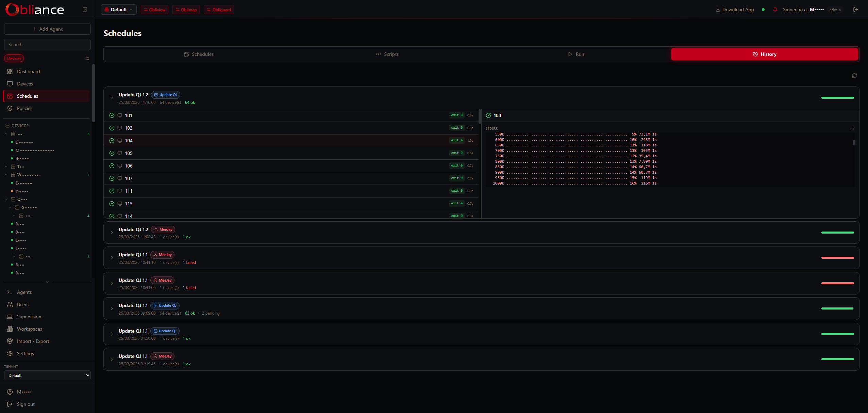Refresh the schedule history list
Viewport: 868px width, 413px height.
point(854,75)
